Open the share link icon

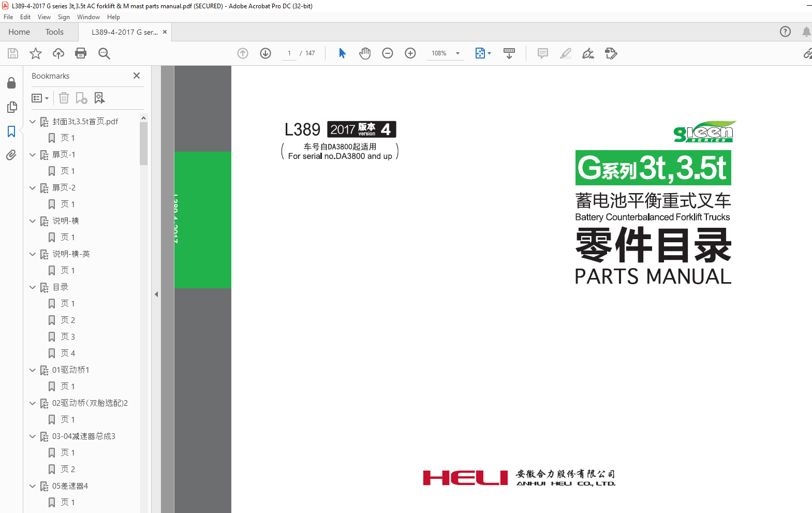[x=807, y=53]
